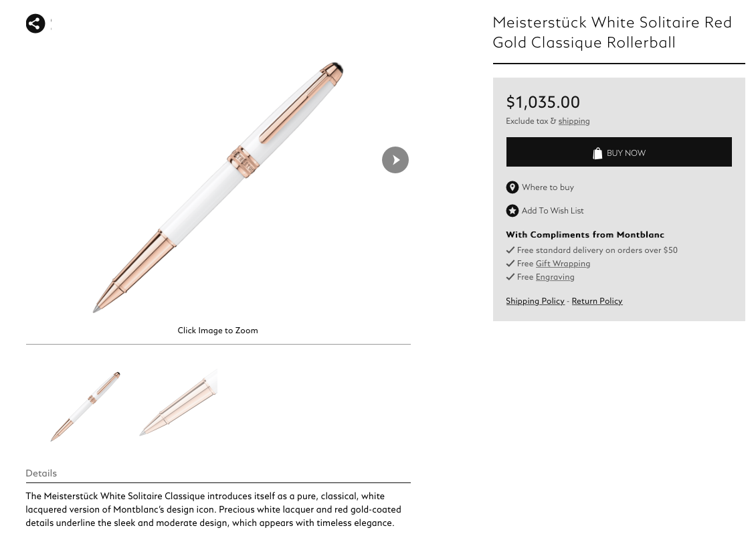Zoom into the main pen image
756x540 pixels.
217,187
